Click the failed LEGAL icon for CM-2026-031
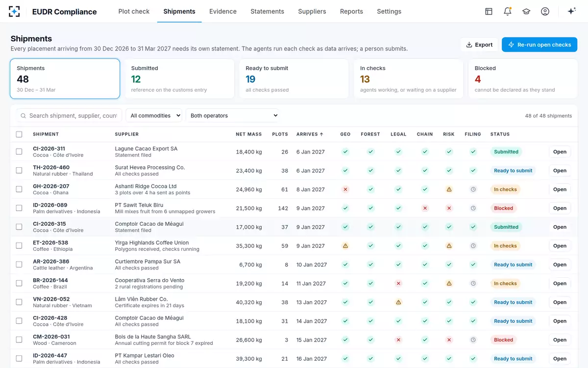Viewport: 588px width, 368px height. click(x=398, y=340)
